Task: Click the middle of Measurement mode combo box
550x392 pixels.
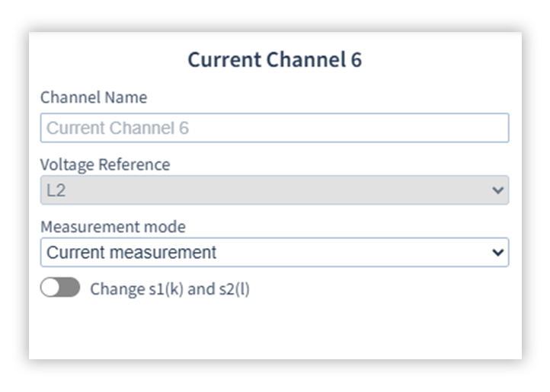Action: click(x=274, y=253)
